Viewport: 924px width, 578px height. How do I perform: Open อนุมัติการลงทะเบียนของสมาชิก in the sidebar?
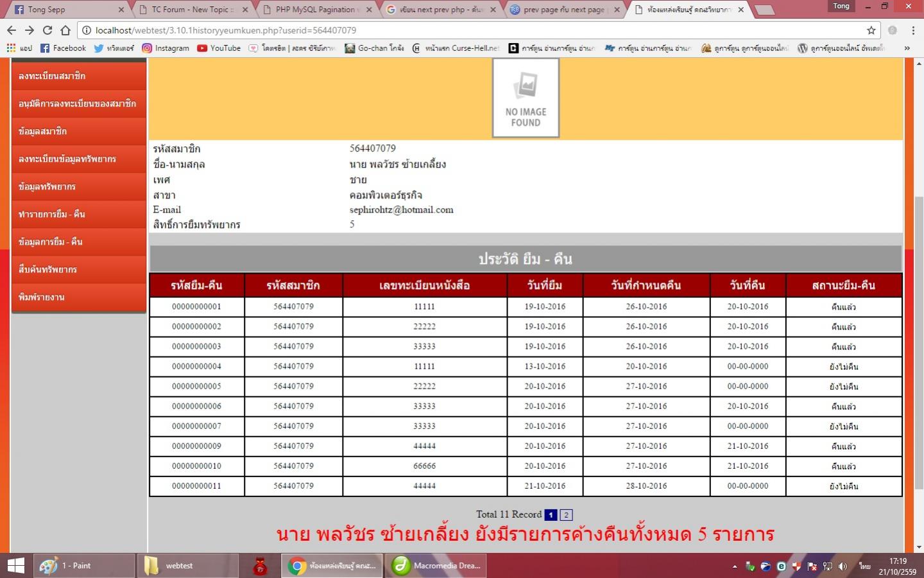[79, 103]
